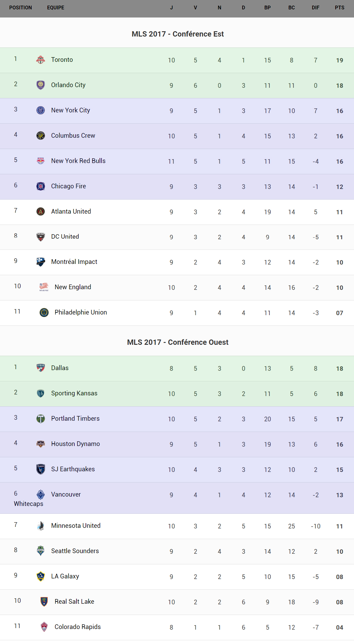The height and width of the screenshot is (644, 354).
Task: Click the Colorado Rapids logo
Action: pos(44,627)
